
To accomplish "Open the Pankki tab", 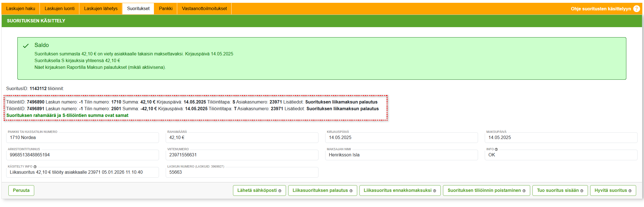I will coord(166,9).
